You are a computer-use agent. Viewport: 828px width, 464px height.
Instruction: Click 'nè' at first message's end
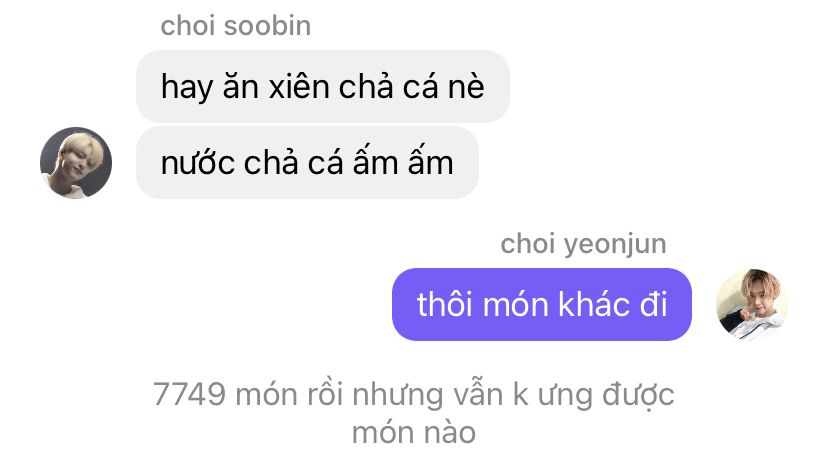click(466, 87)
